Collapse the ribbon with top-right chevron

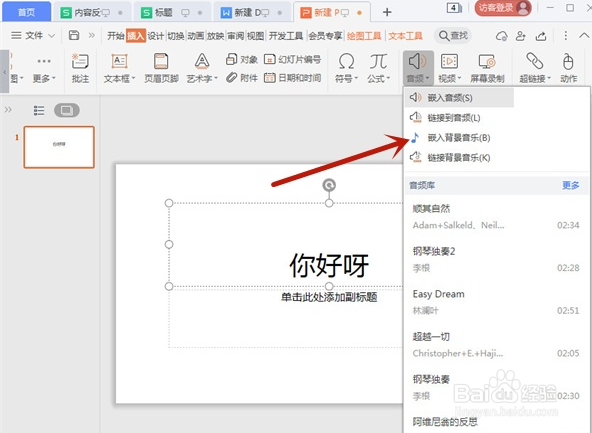584,35
